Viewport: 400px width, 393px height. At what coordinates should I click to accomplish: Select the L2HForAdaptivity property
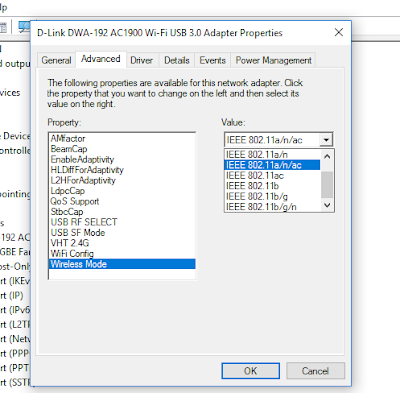(122, 180)
